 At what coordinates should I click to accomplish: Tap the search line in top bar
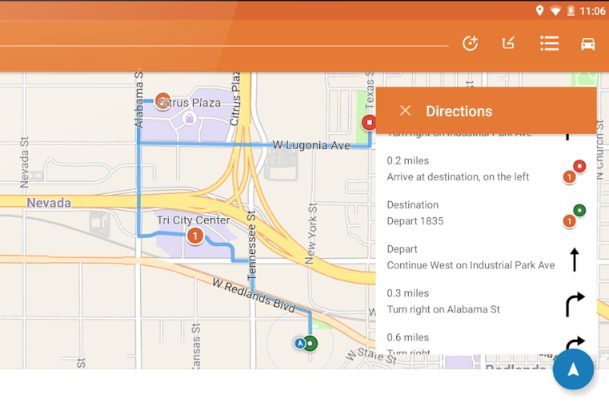coord(225,45)
